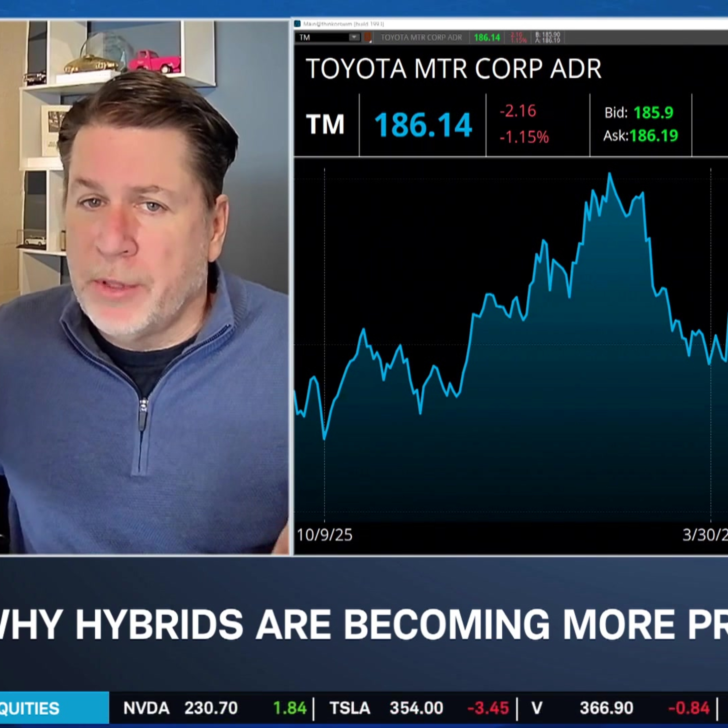
Task: Click the gray TOYOTA MTR CORP ADR toolbar label
Action: click(421, 38)
